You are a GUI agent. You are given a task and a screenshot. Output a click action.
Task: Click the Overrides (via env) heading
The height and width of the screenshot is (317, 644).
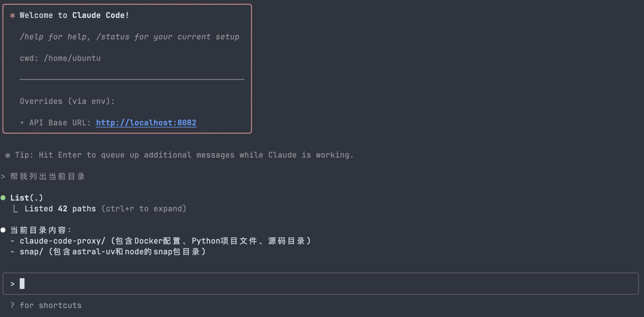(x=67, y=101)
